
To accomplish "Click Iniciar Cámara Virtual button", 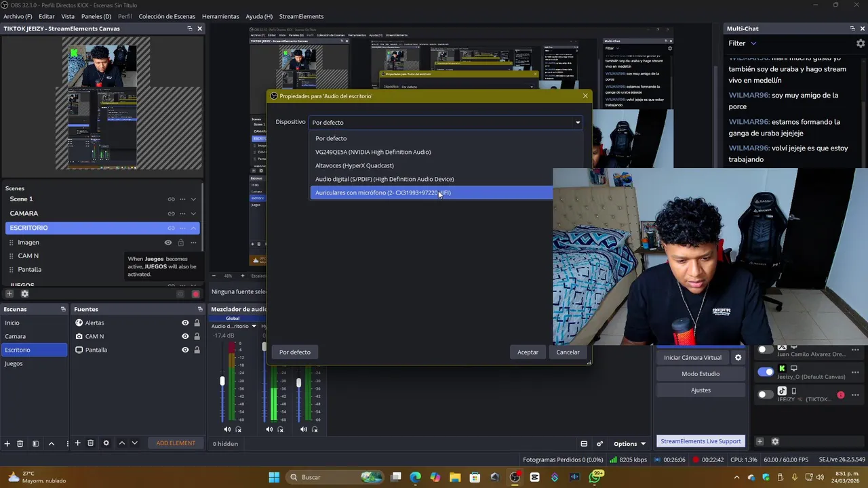I will coord(692,357).
